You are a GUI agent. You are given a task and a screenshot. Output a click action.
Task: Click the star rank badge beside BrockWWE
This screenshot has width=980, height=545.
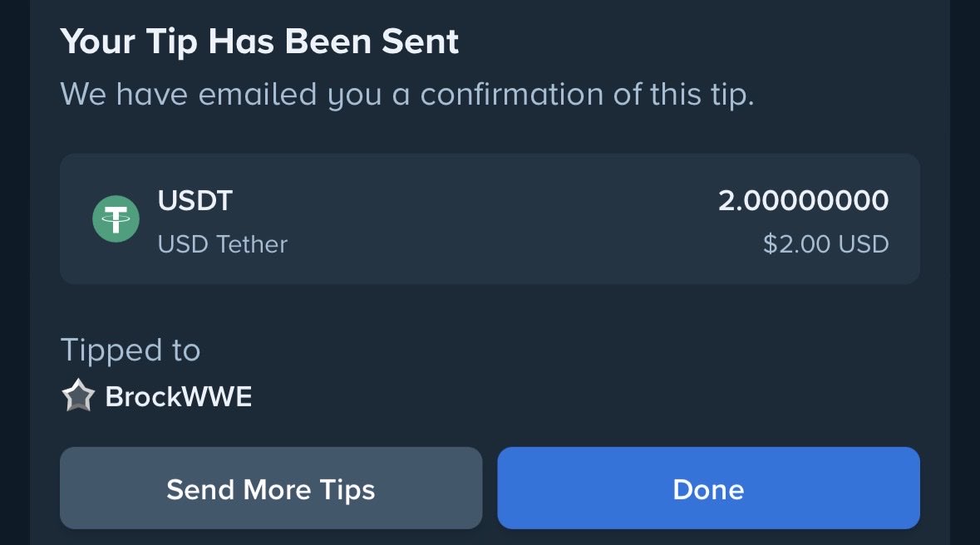coord(78,395)
